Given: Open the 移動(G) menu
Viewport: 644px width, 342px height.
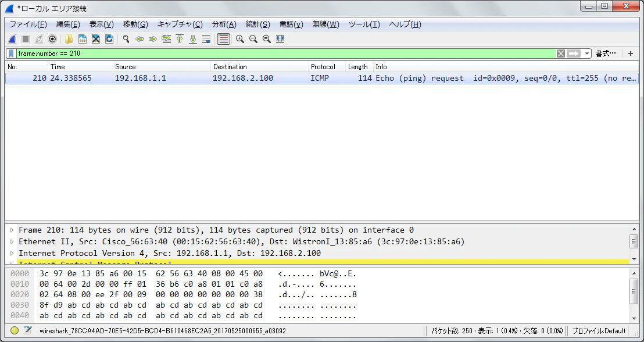Looking at the screenshot, I should click(135, 24).
